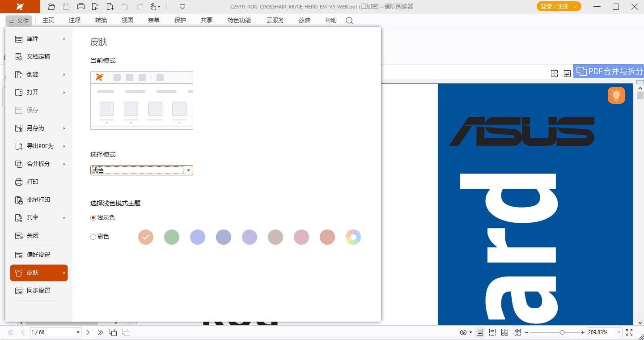
Task: Open the eye reading-mode icon in status bar
Action: pos(463,332)
